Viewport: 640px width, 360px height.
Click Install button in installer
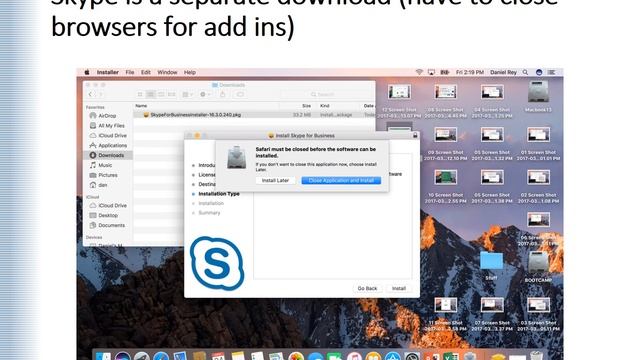tap(399, 289)
